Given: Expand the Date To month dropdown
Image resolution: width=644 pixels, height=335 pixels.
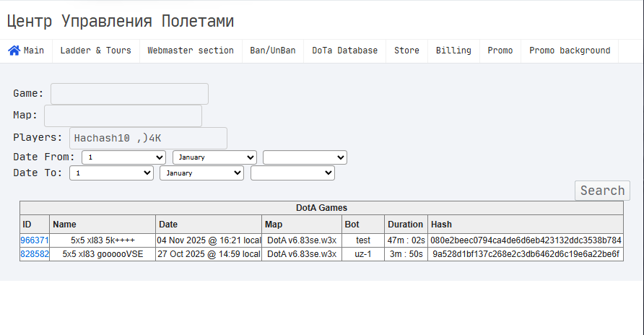Looking at the screenshot, I should [202, 173].
